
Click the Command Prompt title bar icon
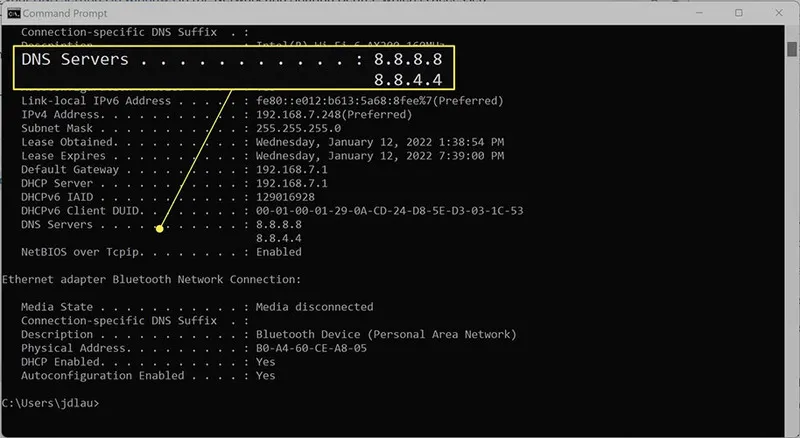(12, 13)
